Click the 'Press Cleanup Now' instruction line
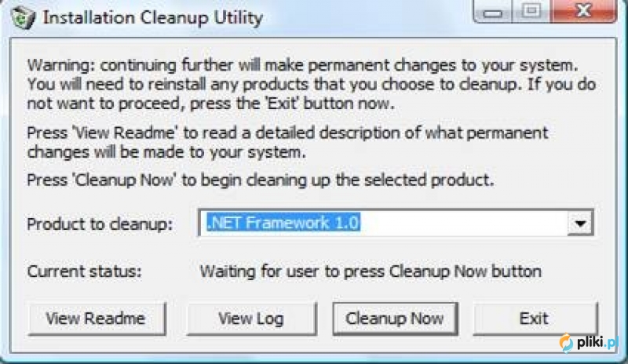This screenshot has height=364, width=628. pyautogui.click(x=261, y=180)
